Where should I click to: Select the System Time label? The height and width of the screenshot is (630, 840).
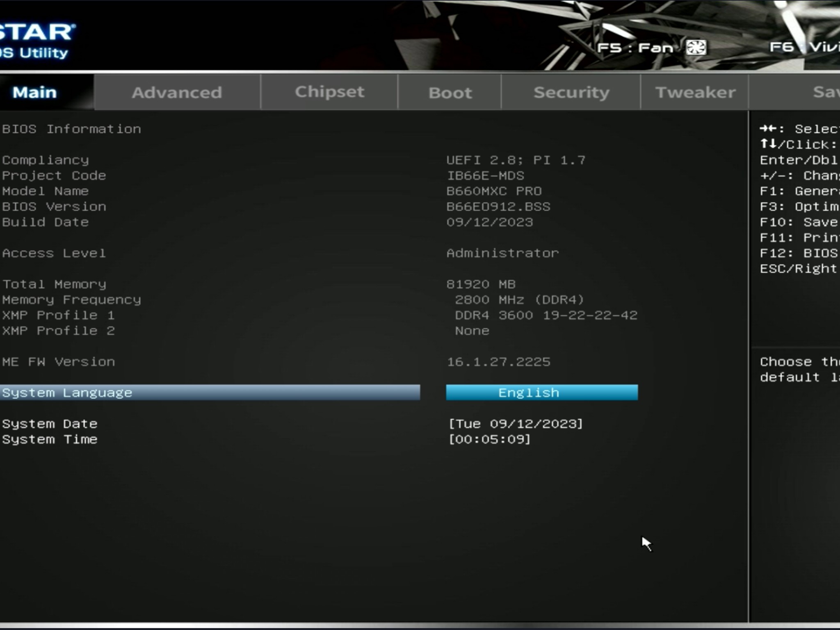(x=50, y=439)
